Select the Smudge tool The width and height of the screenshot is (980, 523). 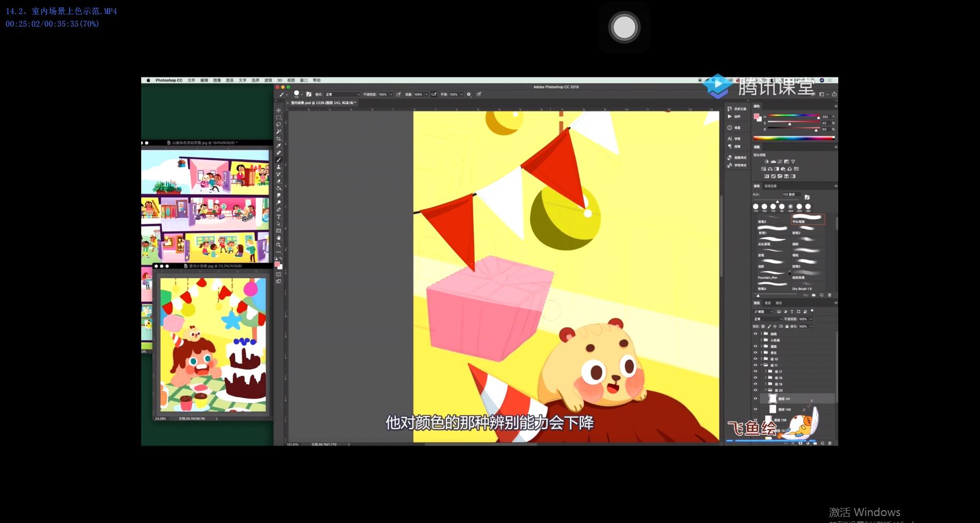pos(278,195)
